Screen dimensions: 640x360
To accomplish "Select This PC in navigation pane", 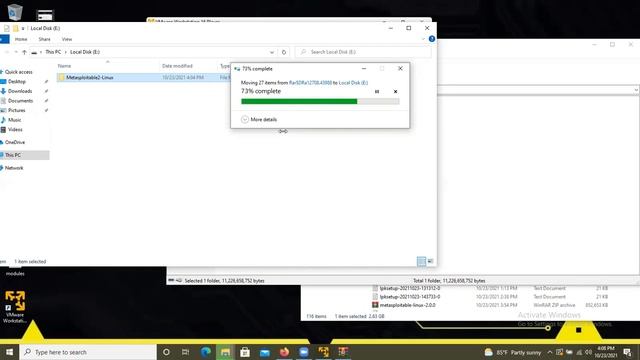I will click(13, 155).
